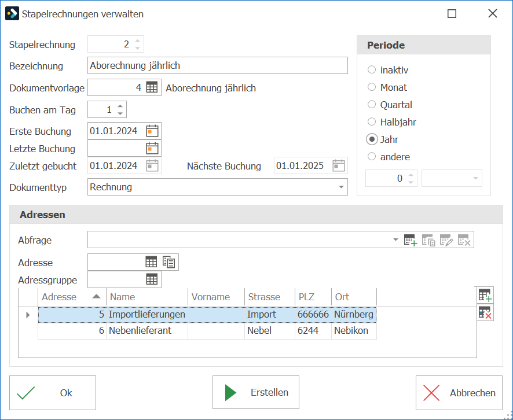Sort the grid by PLZ column
Screen dimensions: 513x420
click(x=313, y=297)
